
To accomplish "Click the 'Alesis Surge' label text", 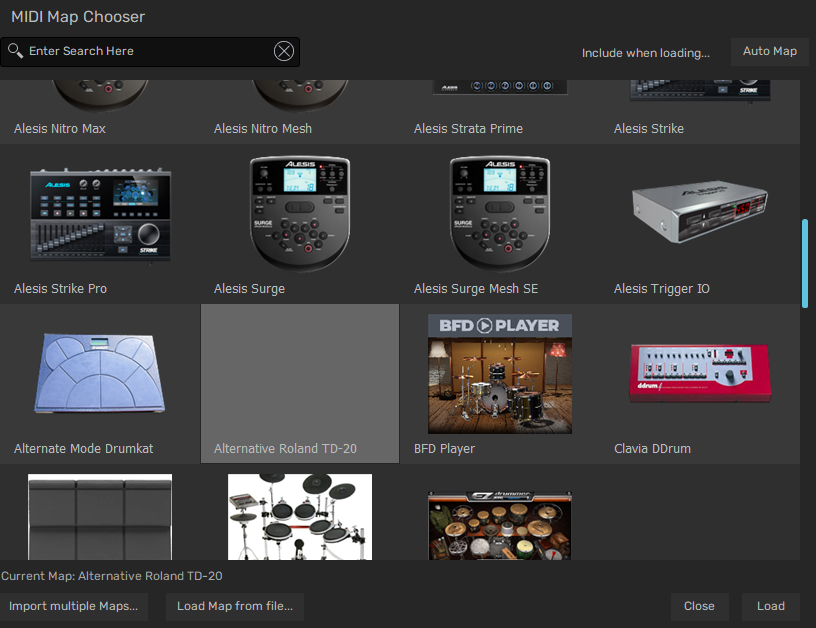I will (249, 289).
